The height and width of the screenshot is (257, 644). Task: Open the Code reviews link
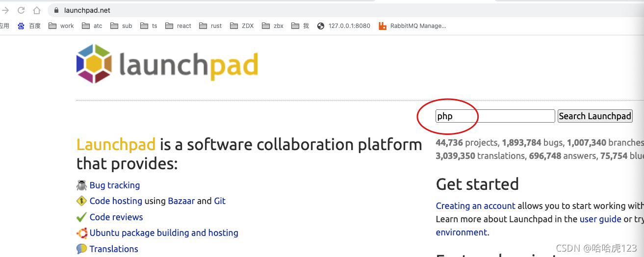tap(116, 217)
